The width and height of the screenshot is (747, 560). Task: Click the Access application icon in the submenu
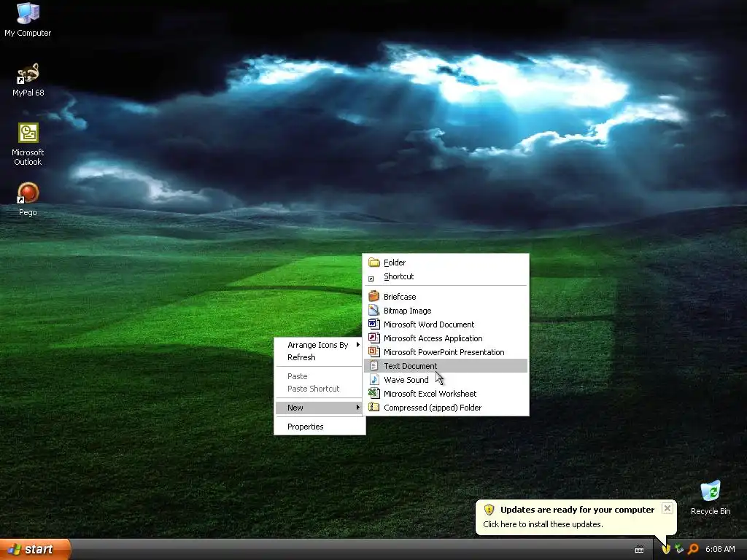point(374,338)
